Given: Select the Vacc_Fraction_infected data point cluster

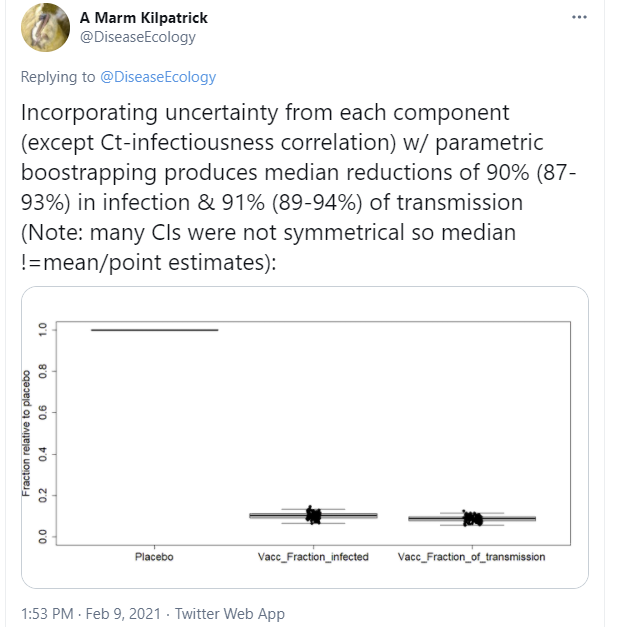Looking at the screenshot, I should [313, 515].
